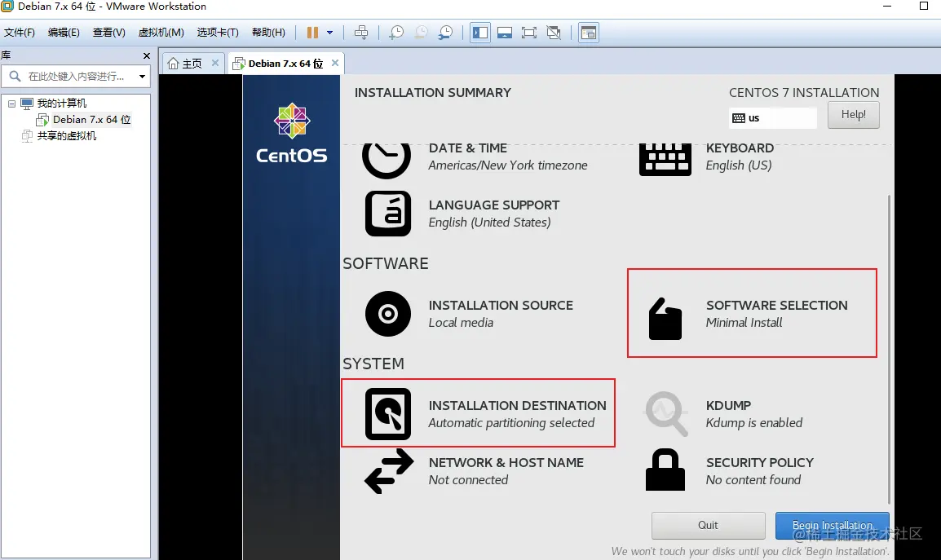Click the Quit button
The image size is (941, 560).
pos(708,525)
